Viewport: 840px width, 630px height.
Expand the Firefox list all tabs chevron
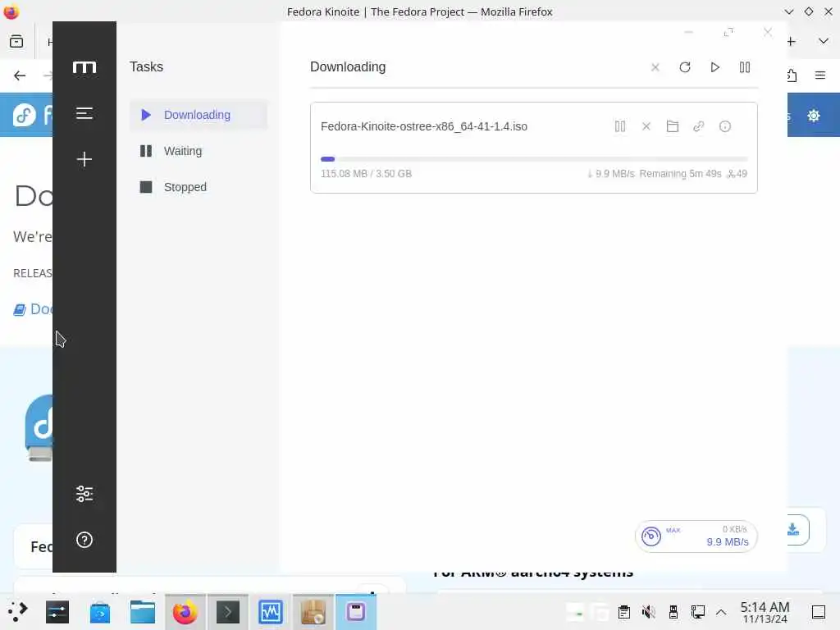[x=824, y=41]
